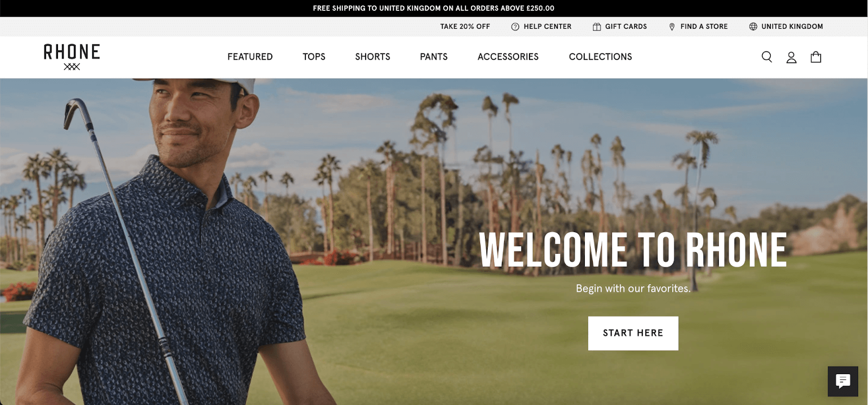Screen dimensions: 868x405
Task: Open the Tops menu
Action: (x=314, y=57)
